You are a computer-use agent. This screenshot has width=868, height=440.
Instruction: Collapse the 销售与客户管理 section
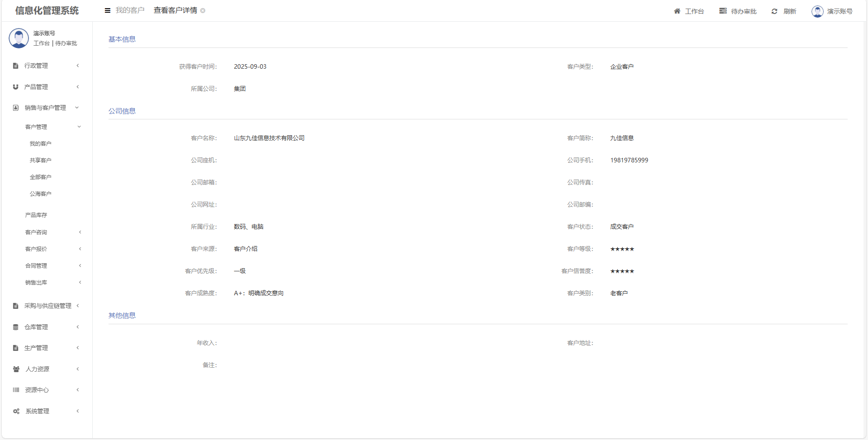click(77, 108)
